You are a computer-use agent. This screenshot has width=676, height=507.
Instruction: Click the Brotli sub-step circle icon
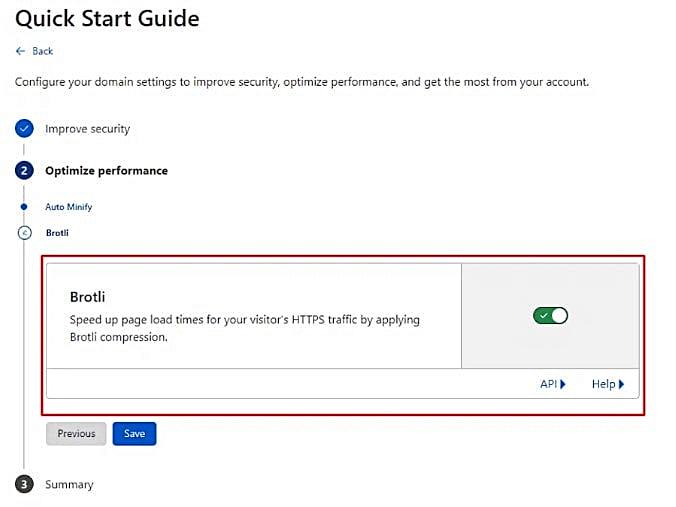[x=25, y=233]
